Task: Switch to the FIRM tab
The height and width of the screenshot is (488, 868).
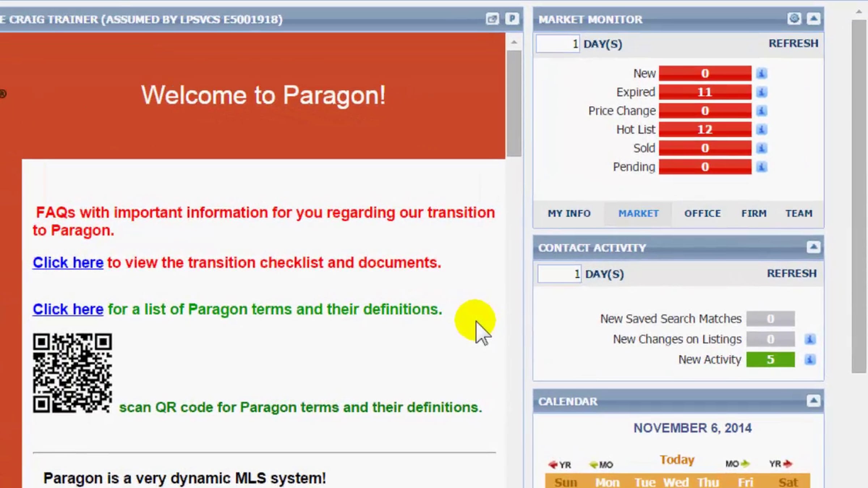Action: [x=754, y=214]
